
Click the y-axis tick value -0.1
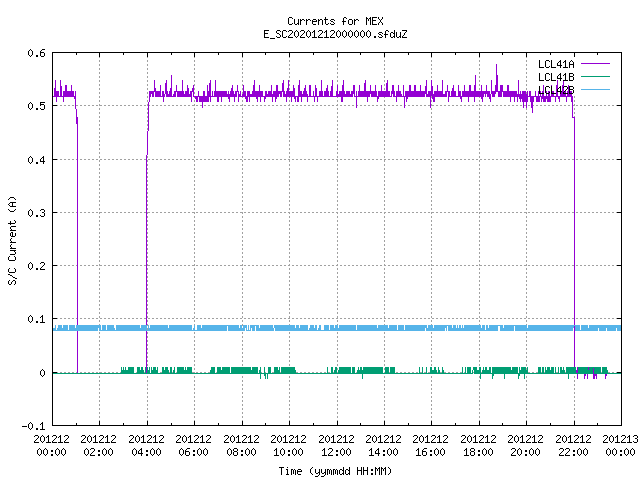33,426
